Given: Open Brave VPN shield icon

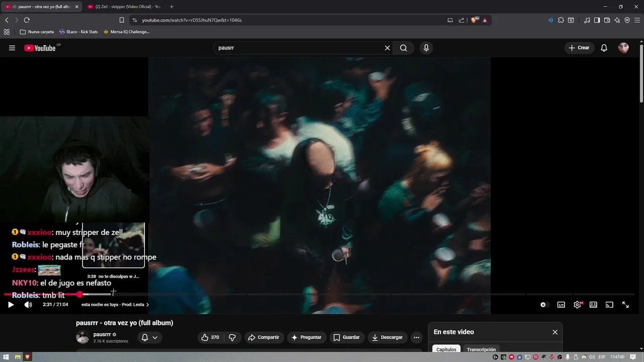Looking at the screenshot, I should coord(627,20).
